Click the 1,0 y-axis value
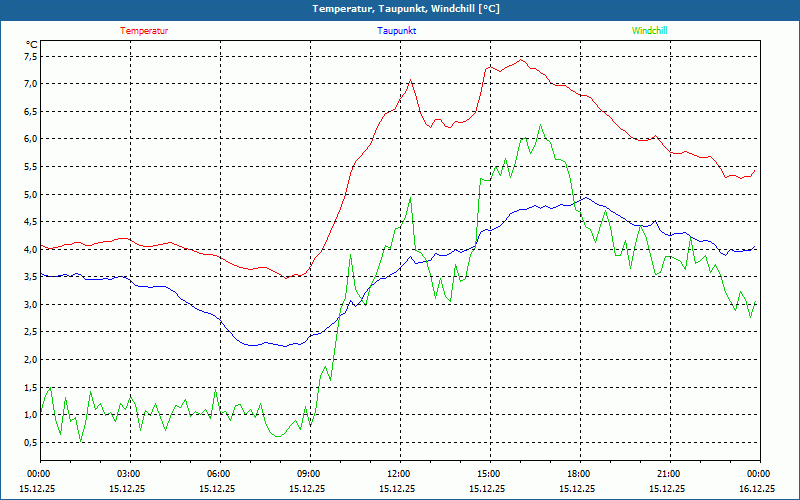The height and width of the screenshot is (500, 800). pos(31,415)
